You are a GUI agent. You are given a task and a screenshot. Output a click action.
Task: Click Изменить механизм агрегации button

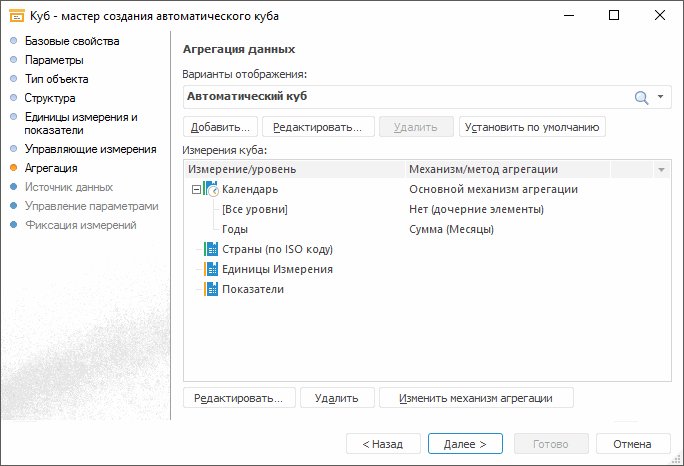tap(475, 398)
